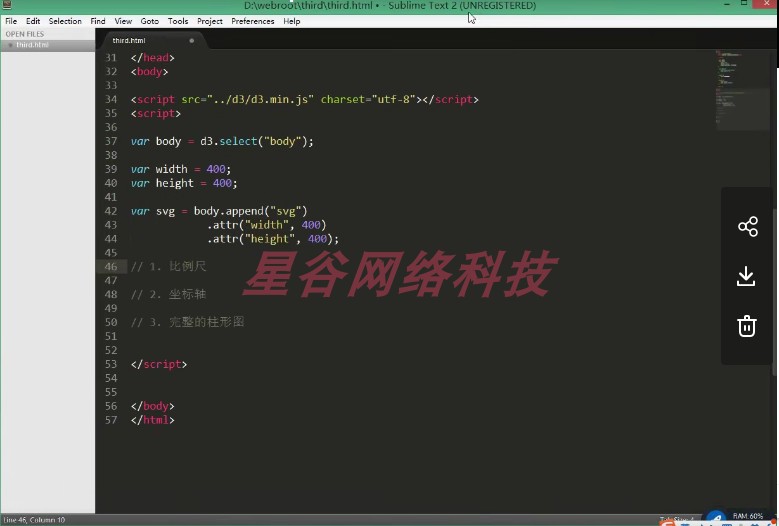The width and height of the screenshot is (779, 526).
Task: Click the Tab Size setting in status bar
Action: [677, 520]
